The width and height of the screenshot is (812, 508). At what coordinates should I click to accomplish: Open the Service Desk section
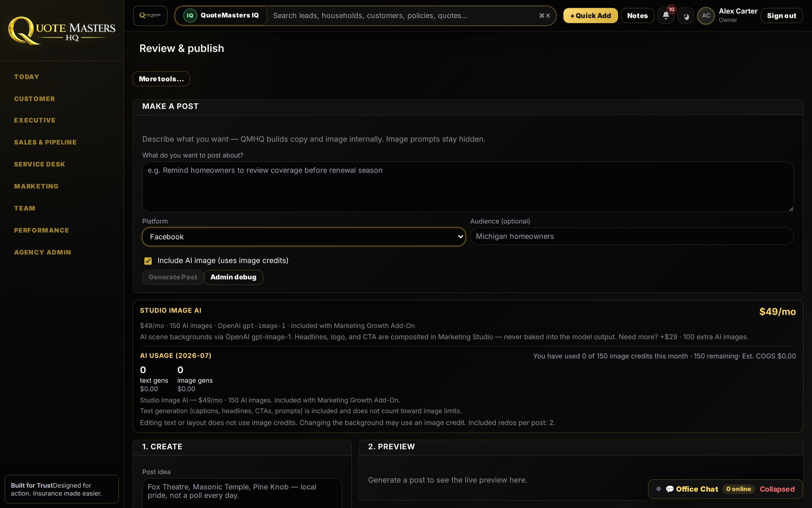pyautogui.click(x=39, y=164)
